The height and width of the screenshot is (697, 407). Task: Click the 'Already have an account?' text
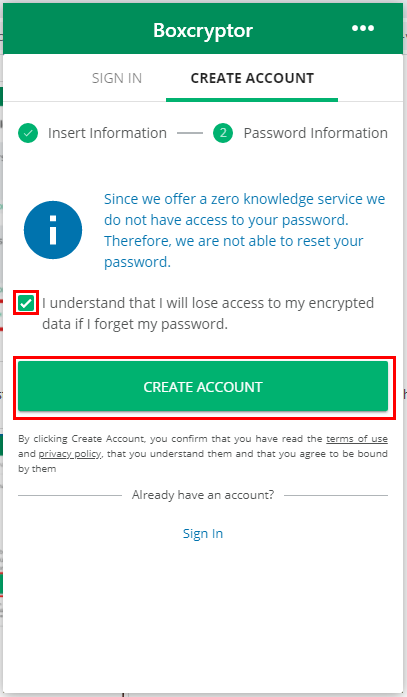coord(203,495)
